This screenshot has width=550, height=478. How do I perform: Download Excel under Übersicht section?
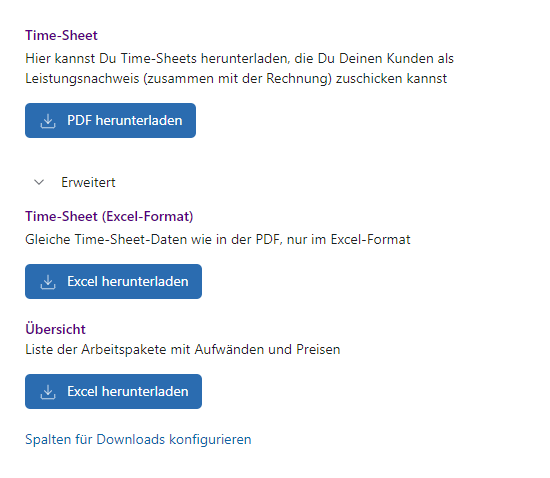click(x=113, y=391)
